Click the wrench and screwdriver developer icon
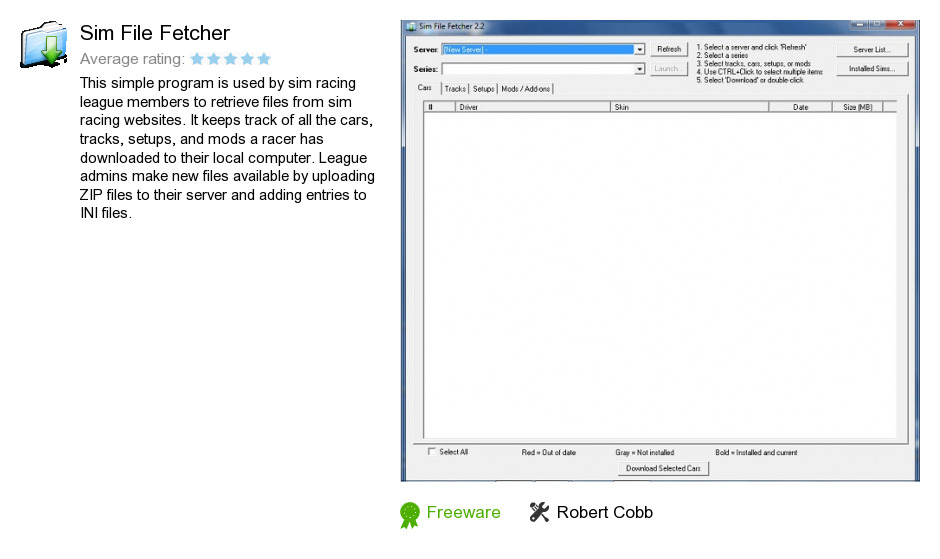 coord(539,512)
